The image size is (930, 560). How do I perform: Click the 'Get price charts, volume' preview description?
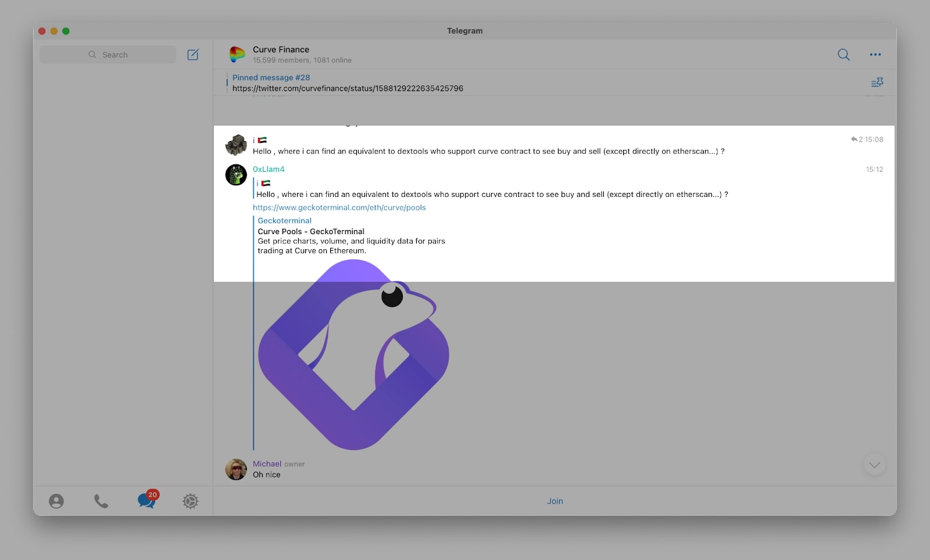(351, 246)
